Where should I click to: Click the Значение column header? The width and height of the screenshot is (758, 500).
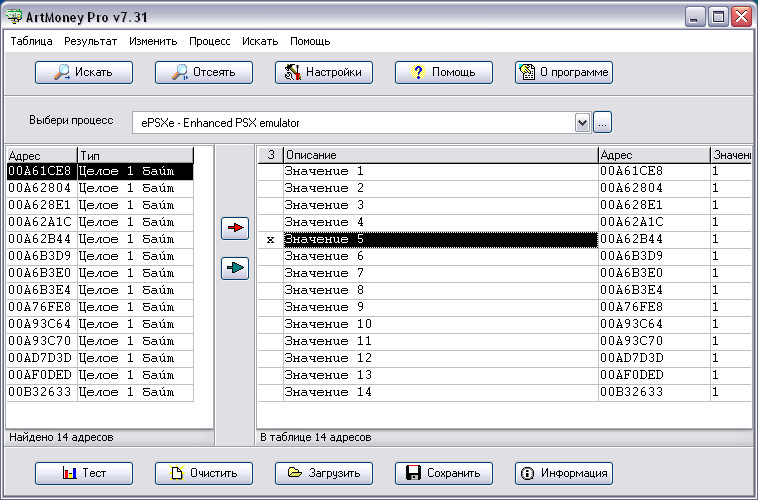[x=731, y=155]
